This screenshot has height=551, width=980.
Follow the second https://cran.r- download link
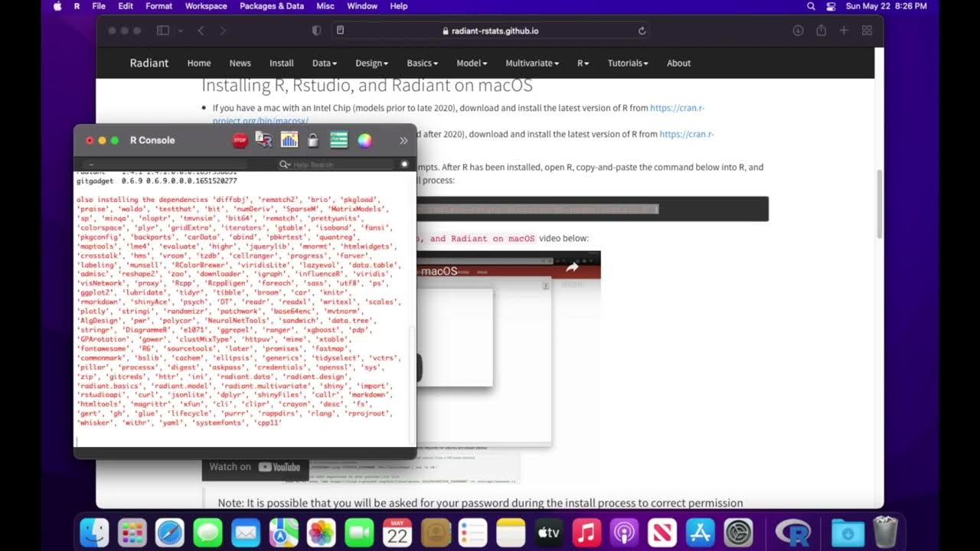pyautogui.click(x=687, y=134)
